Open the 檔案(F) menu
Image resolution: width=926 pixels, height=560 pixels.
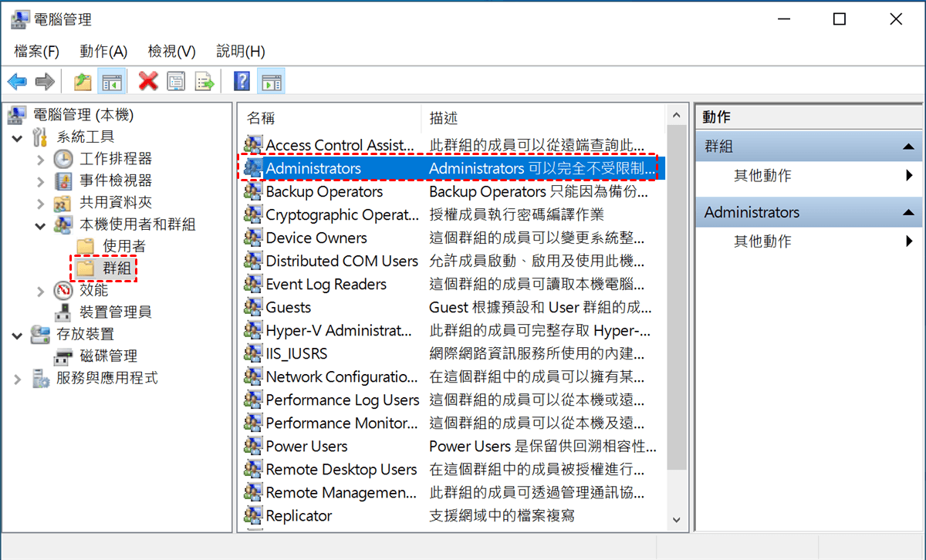36,52
